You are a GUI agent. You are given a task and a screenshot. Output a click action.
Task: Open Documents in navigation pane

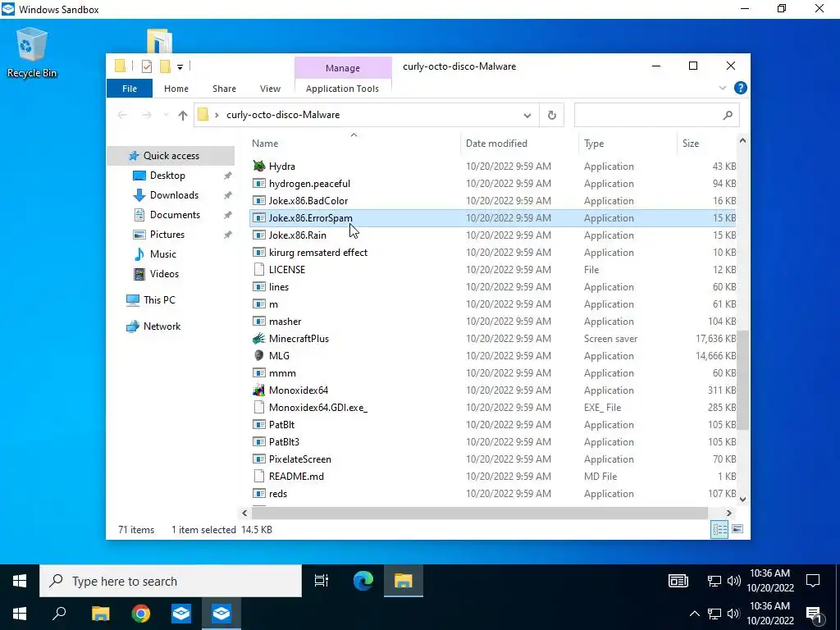[175, 215]
